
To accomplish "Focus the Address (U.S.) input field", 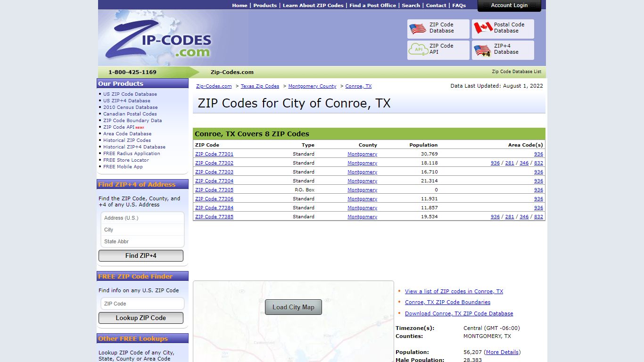I will click(142, 218).
